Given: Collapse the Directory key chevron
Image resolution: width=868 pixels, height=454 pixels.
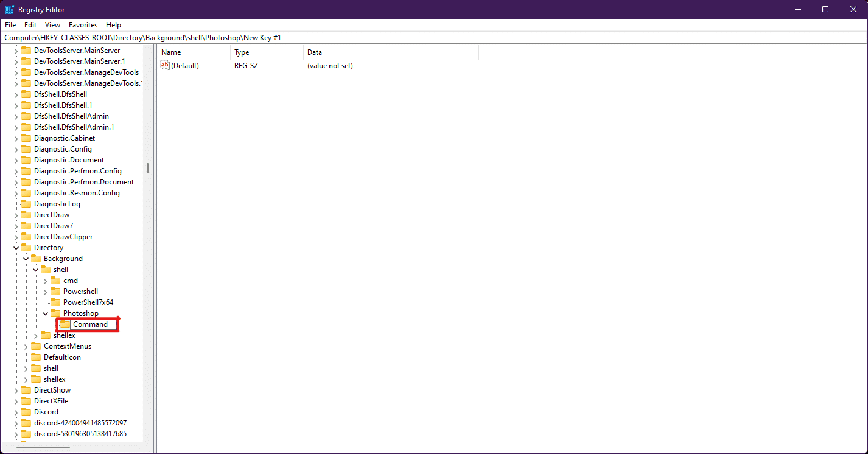Looking at the screenshot, I should tap(16, 247).
